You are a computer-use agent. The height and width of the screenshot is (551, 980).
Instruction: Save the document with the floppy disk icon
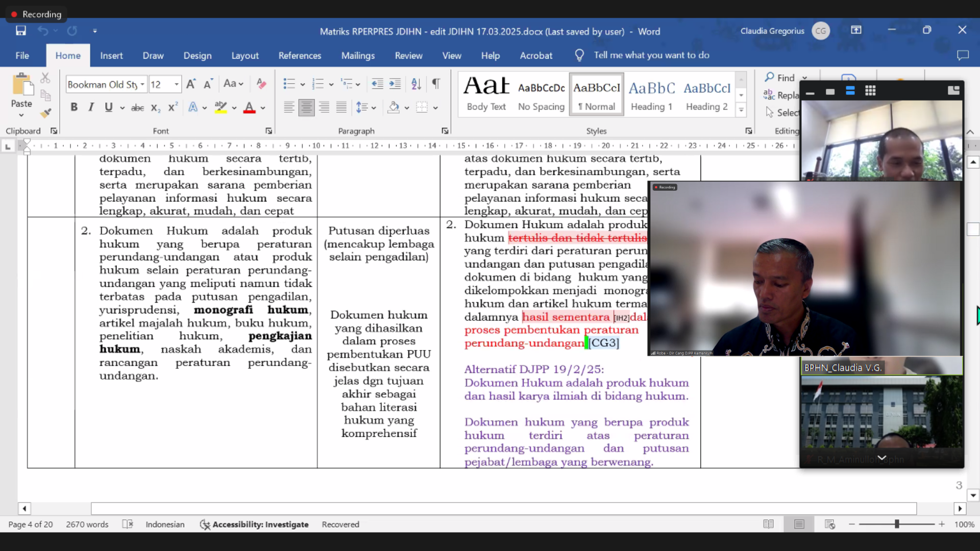21,31
